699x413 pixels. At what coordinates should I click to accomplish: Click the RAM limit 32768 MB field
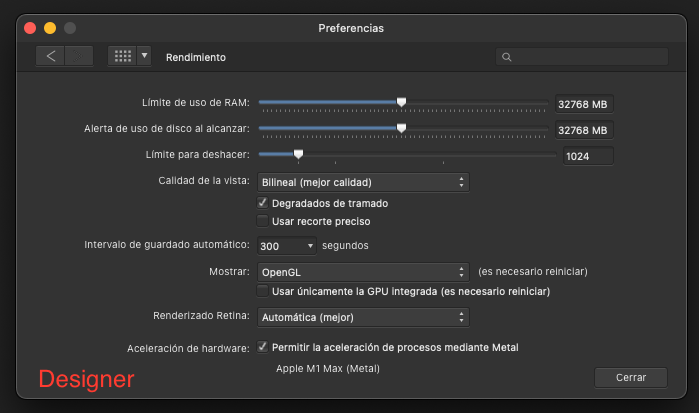pos(584,104)
